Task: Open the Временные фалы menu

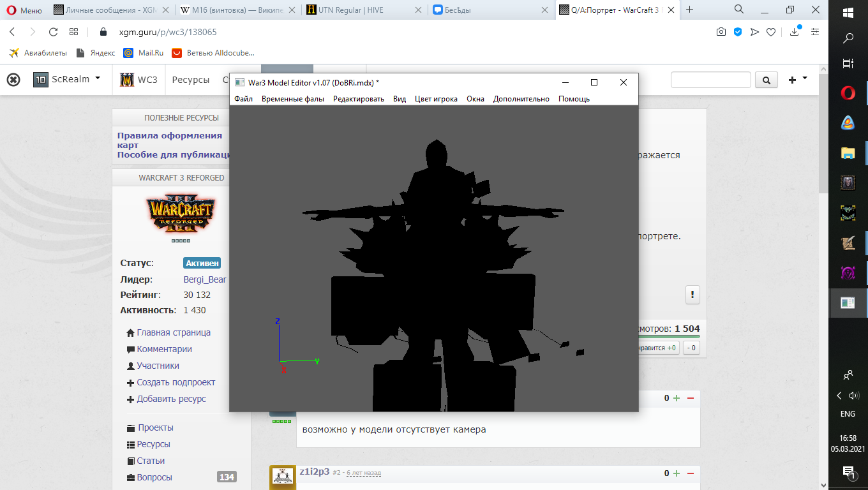Action: coord(293,99)
